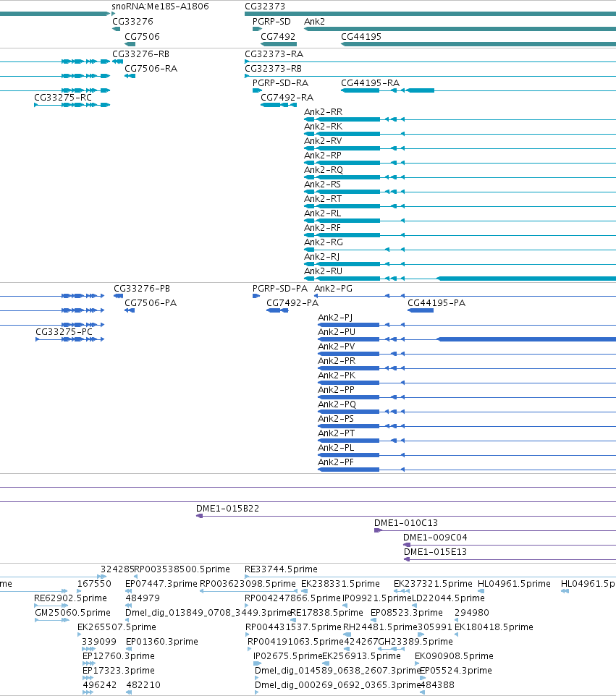Click the CG7506 gene label

point(142,36)
